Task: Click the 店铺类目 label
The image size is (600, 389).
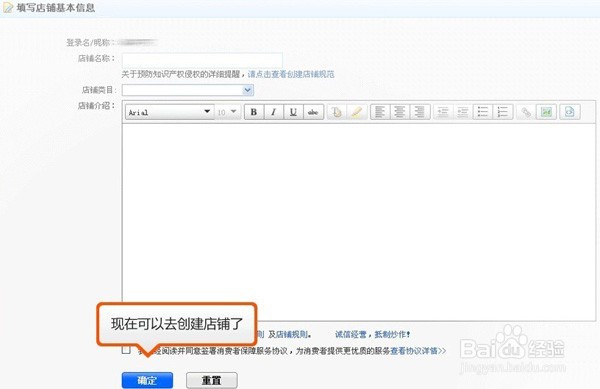Action: pos(98,90)
